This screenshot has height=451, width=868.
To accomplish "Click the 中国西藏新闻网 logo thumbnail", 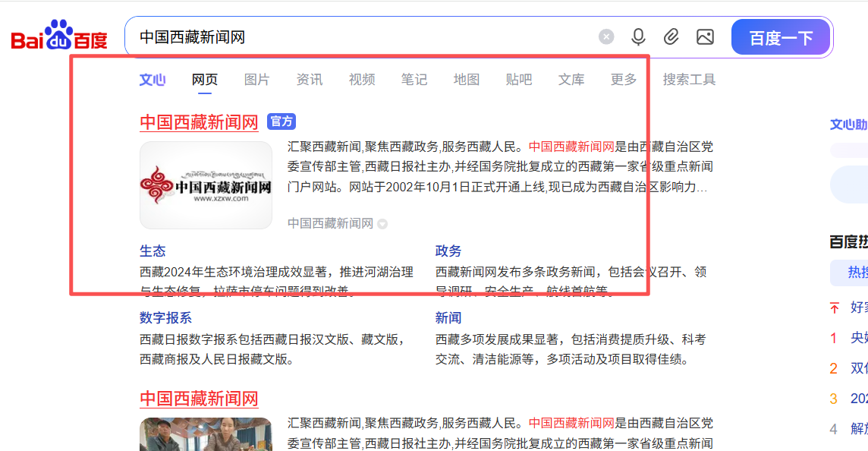I will (206, 184).
